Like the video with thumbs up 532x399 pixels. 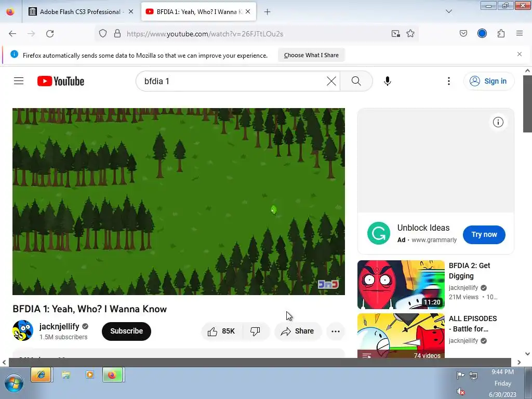[x=221, y=331]
